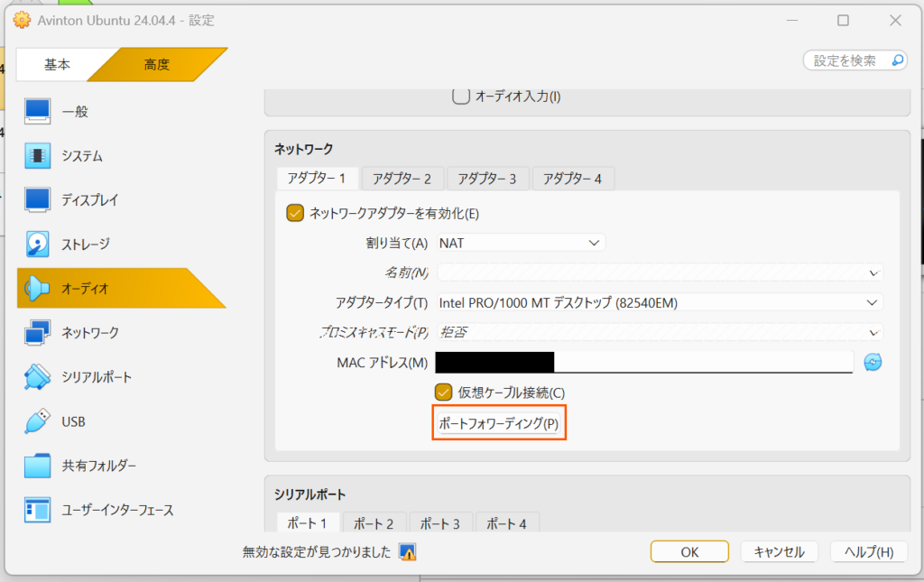Select the アダプター 2 tab
Image resolution: width=924 pixels, height=582 pixels.
[x=402, y=179]
